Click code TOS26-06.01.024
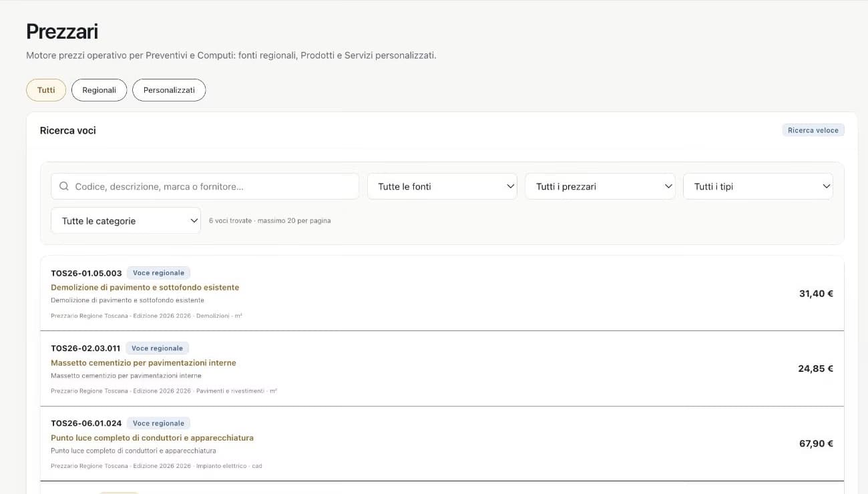This screenshot has width=868, height=494. click(86, 423)
